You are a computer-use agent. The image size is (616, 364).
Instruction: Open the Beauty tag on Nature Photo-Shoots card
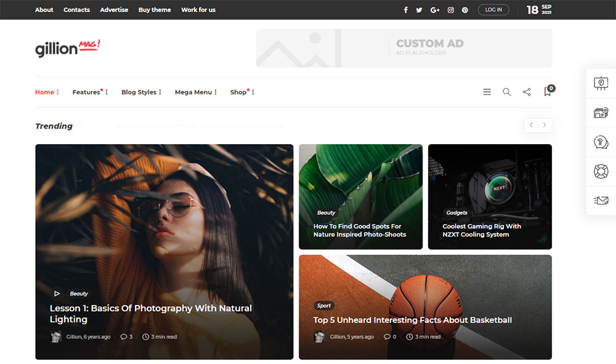pyautogui.click(x=326, y=212)
